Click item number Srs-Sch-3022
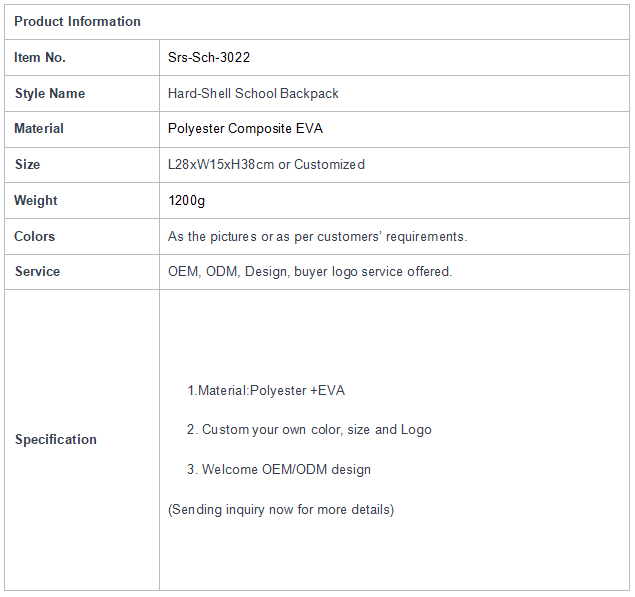The image size is (635, 597). click(x=209, y=58)
